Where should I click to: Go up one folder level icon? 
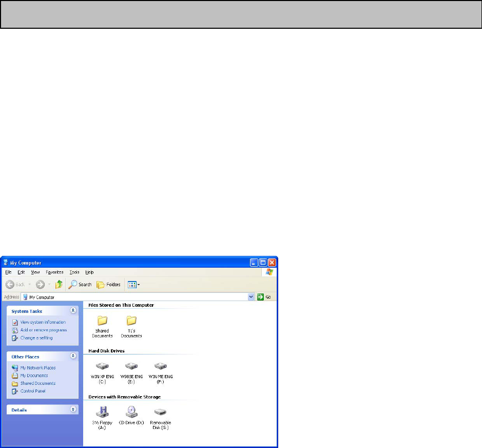pos(59,284)
